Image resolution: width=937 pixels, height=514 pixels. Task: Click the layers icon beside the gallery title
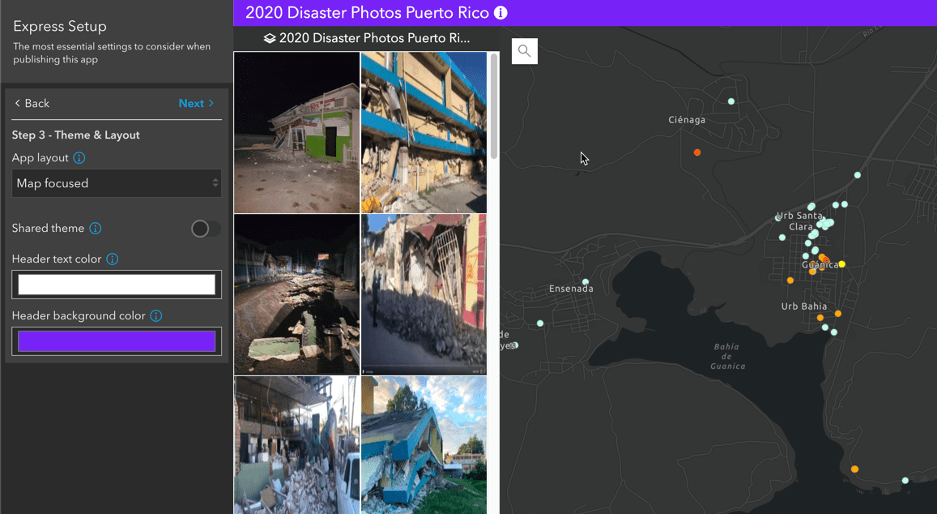[x=270, y=38]
